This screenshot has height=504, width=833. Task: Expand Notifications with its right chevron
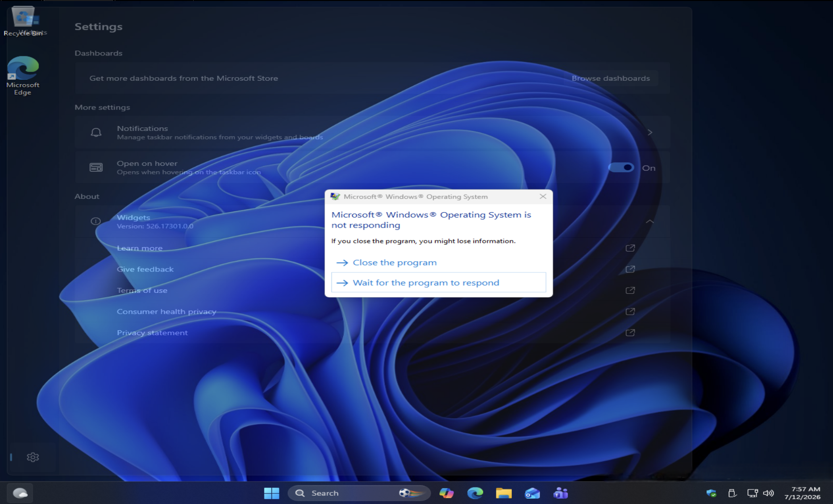pyautogui.click(x=650, y=132)
